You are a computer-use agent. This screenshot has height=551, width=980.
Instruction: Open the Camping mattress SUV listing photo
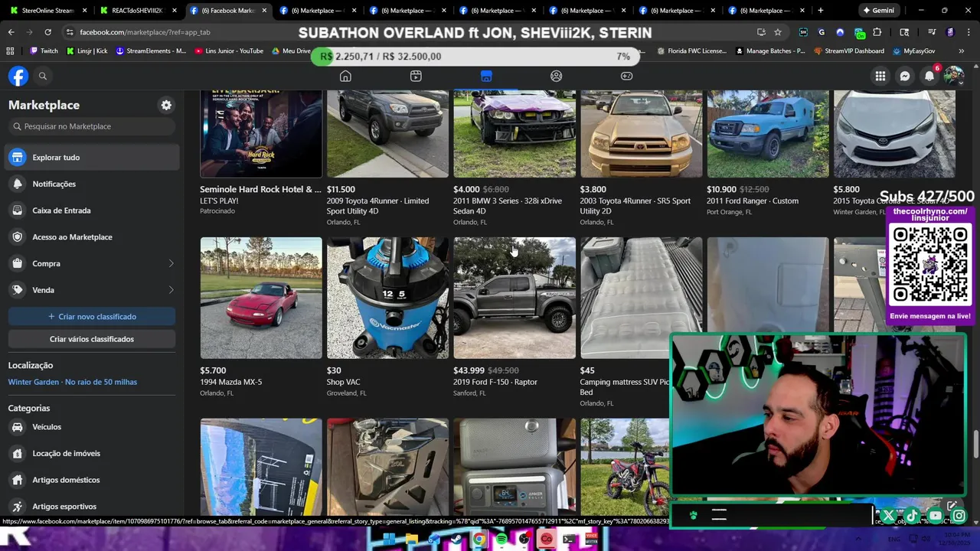pyautogui.click(x=641, y=298)
